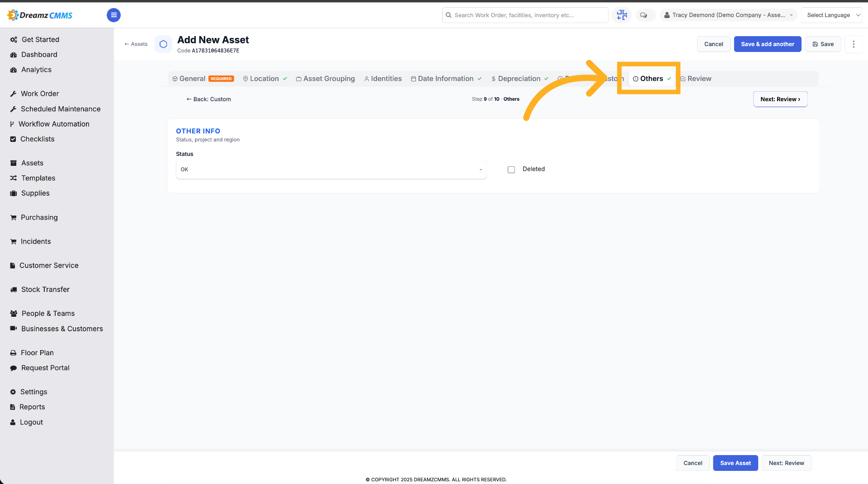Open the chat messages icon
Screen dimensions: 868x484
pos(643,15)
